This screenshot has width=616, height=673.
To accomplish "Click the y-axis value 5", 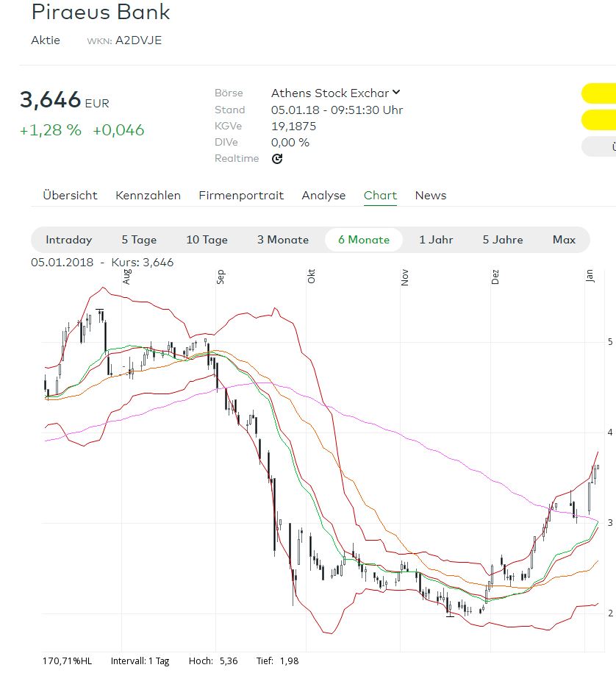I will [610, 342].
